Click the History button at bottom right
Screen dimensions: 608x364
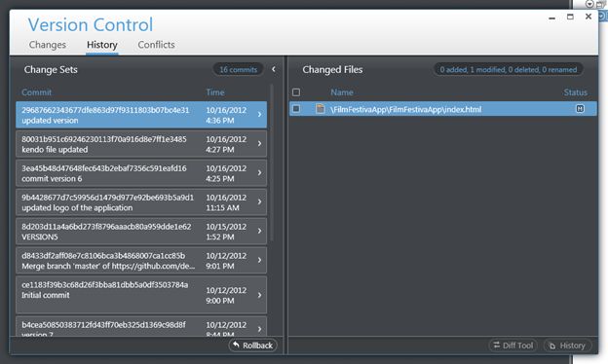[568, 346]
